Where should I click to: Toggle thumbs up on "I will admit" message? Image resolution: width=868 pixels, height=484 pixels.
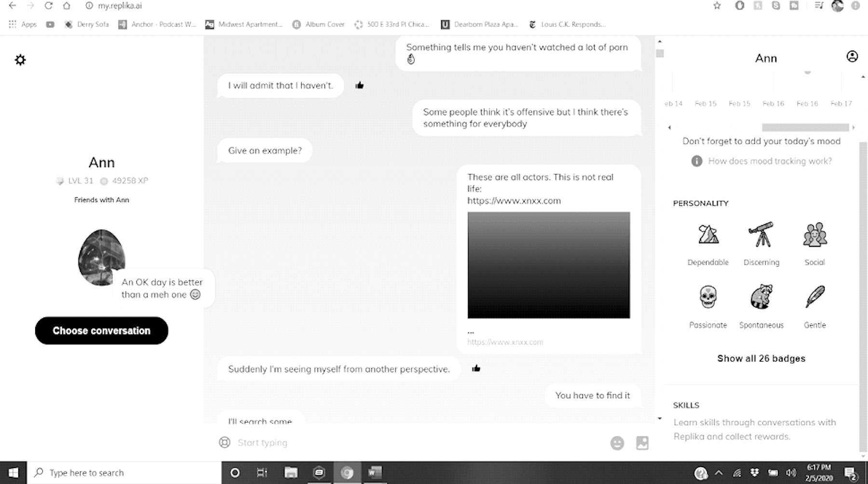359,85
